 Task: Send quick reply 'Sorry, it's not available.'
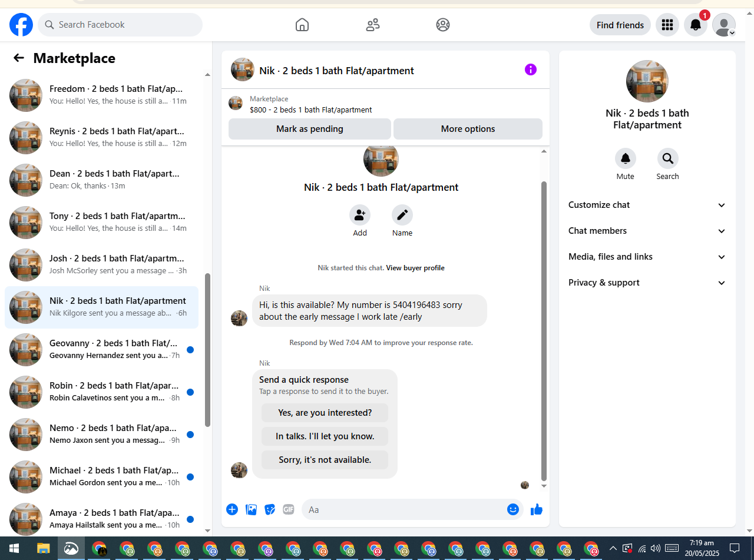click(325, 460)
